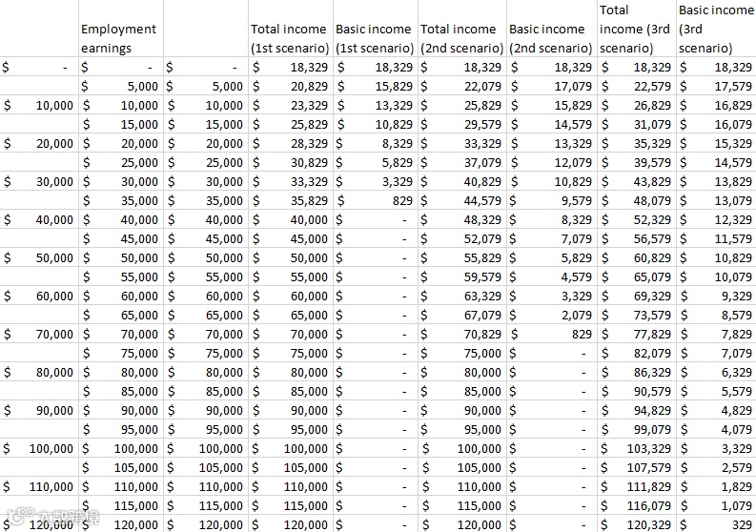Select the Basic income (1st scenario) header

coord(375,38)
